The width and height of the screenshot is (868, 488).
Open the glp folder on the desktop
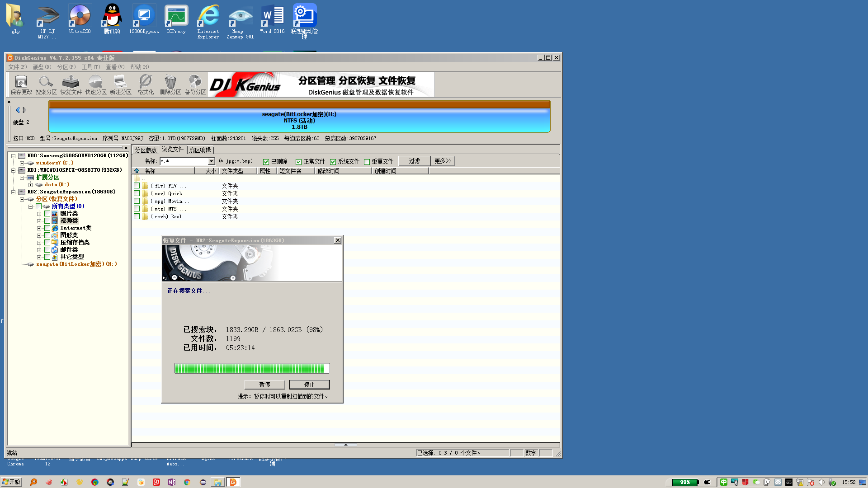[16, 19]
